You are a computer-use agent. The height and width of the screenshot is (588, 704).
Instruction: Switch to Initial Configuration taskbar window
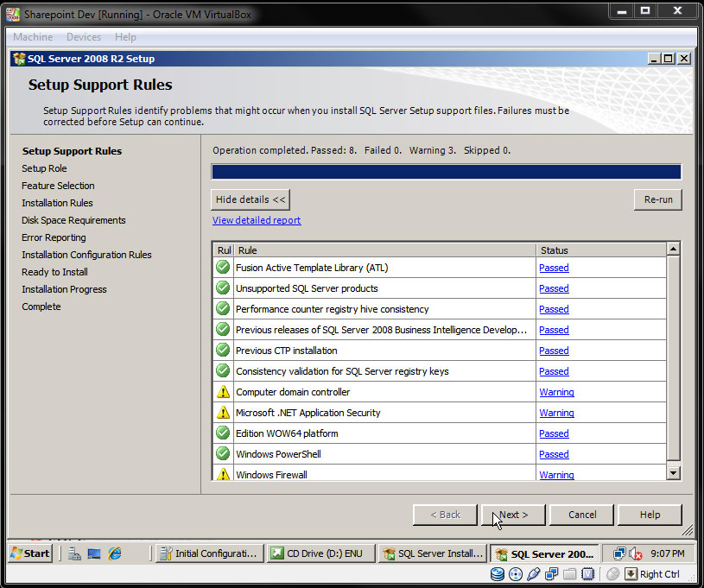tap(208, 553)
